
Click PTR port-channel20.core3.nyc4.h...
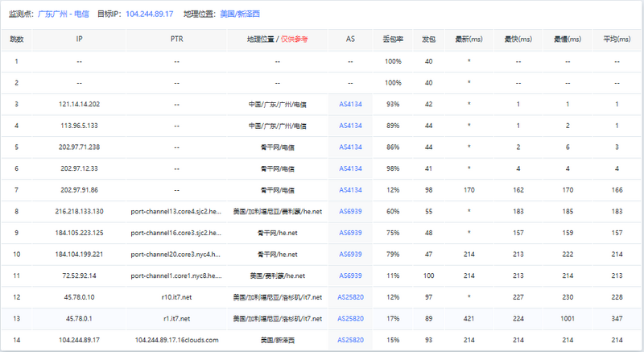pos(176,255)
